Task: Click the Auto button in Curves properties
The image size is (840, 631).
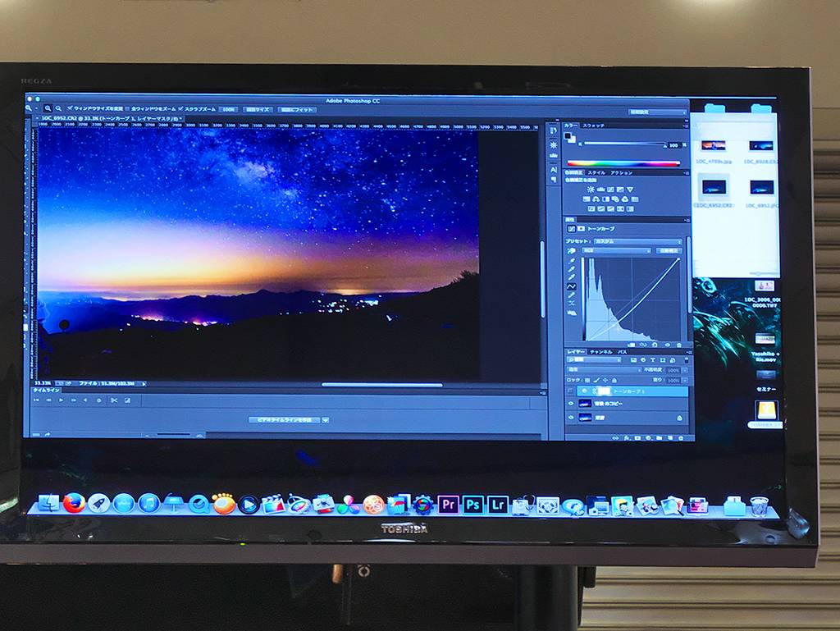Action: tap(669, 251)
